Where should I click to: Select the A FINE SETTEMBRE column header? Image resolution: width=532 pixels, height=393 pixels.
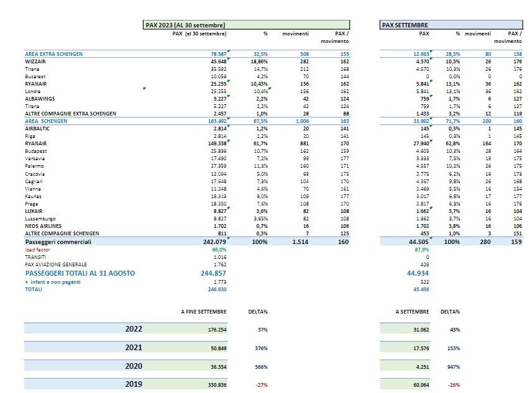coord(203,311)
